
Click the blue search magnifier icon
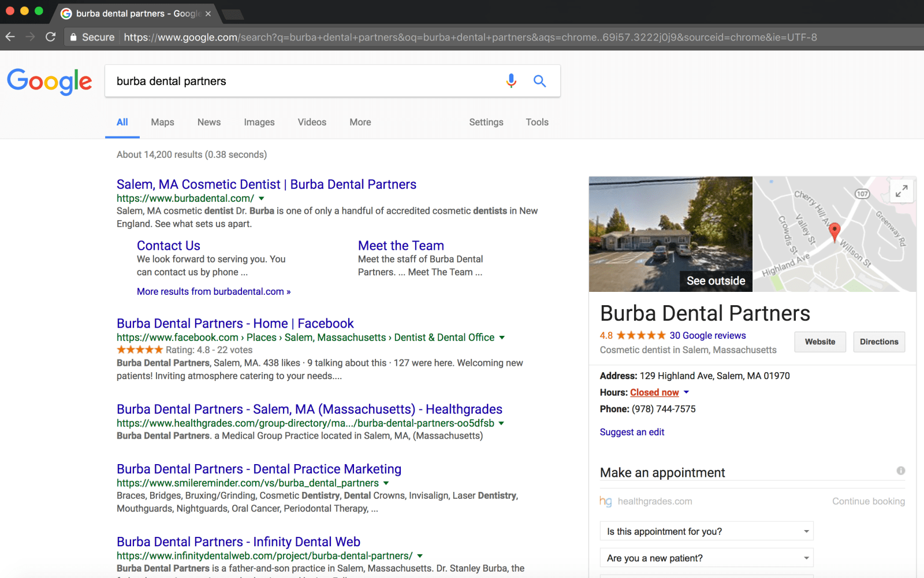(539, 81)
